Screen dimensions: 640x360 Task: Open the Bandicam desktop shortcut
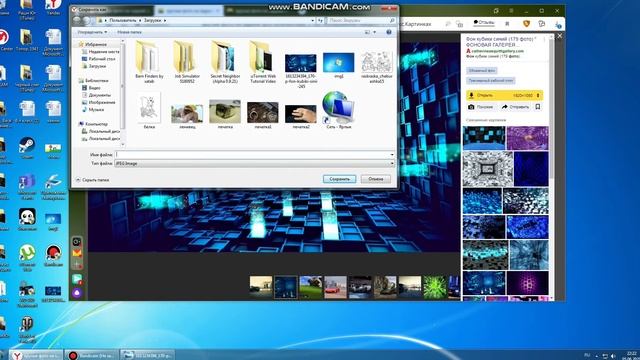point(53,256)
